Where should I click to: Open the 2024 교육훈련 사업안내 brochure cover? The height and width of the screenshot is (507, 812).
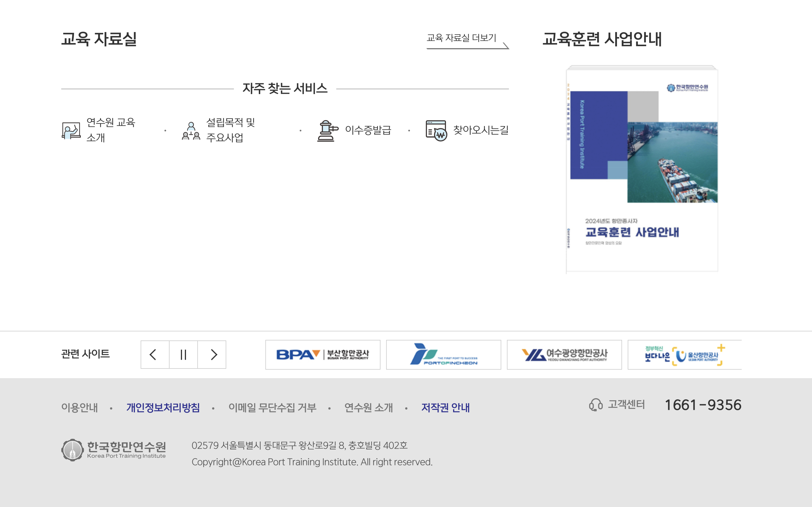[x=642, y=169]
